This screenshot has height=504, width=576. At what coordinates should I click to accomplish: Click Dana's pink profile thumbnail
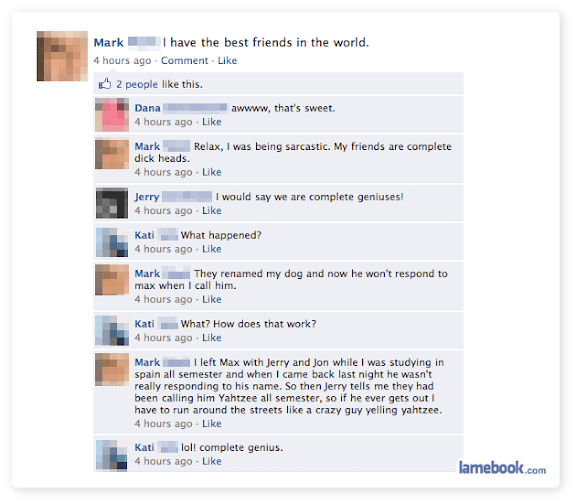coord(112,115)
